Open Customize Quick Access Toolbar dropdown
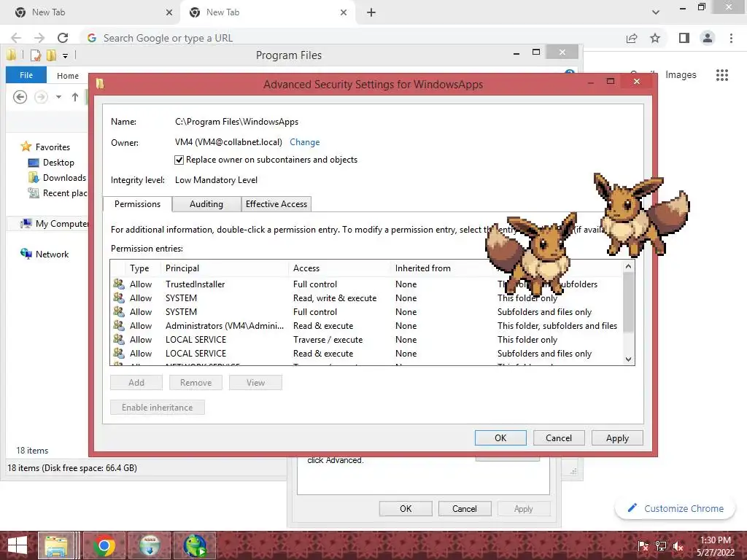 (x=65, y=55)
